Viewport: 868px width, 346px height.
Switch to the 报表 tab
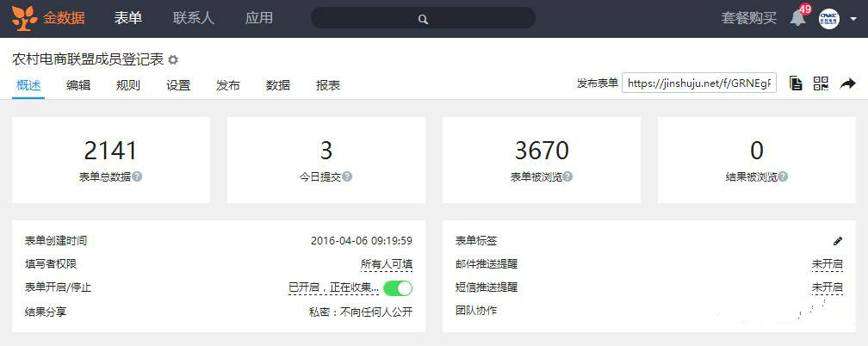click(328, 85)
